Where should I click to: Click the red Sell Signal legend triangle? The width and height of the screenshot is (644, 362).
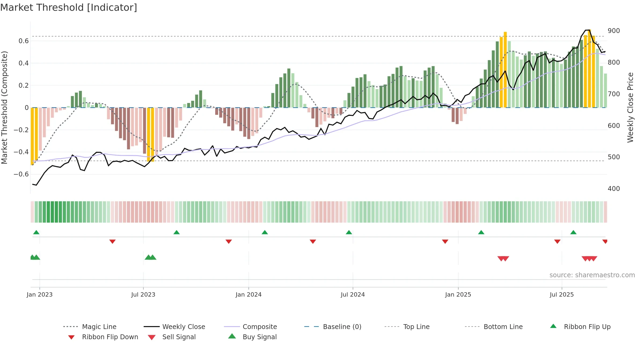(x=152, y=337)
